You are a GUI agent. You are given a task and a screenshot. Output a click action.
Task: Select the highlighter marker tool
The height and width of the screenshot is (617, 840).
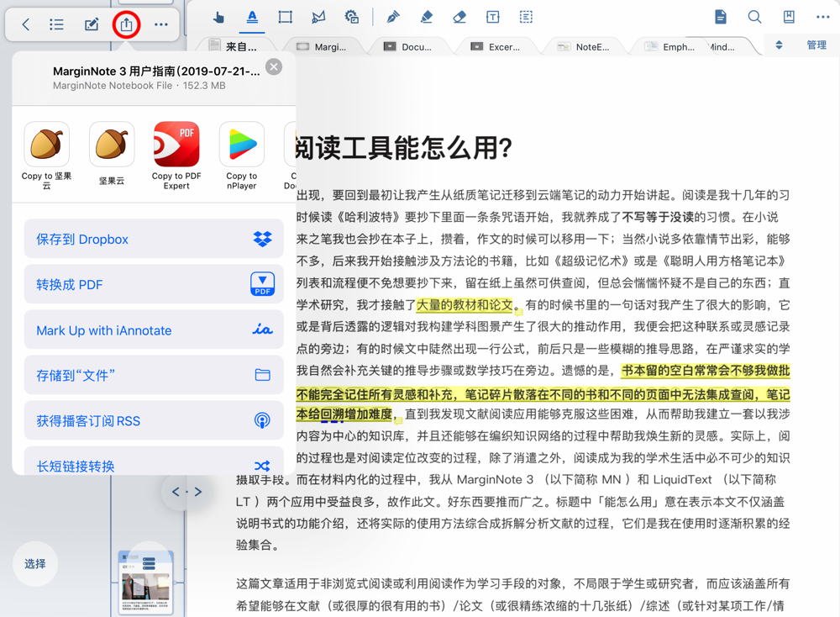coord(426,17)
